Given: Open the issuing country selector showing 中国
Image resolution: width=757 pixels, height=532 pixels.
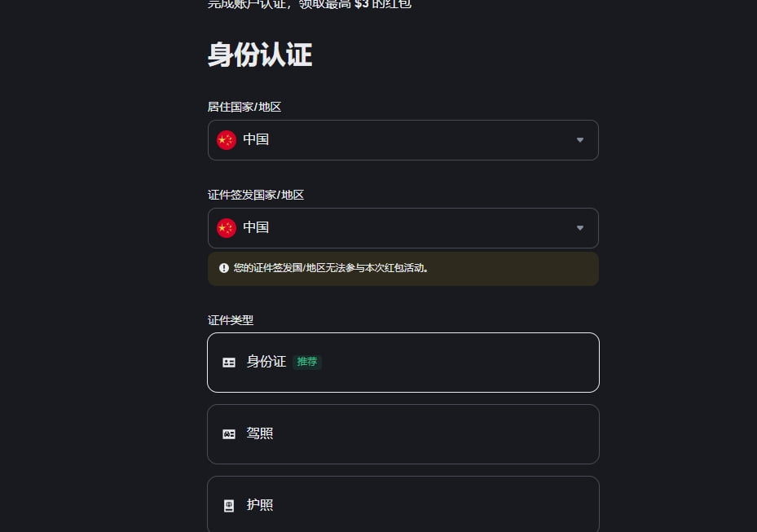Looking at the screenshot, I should tap(403, 227).
